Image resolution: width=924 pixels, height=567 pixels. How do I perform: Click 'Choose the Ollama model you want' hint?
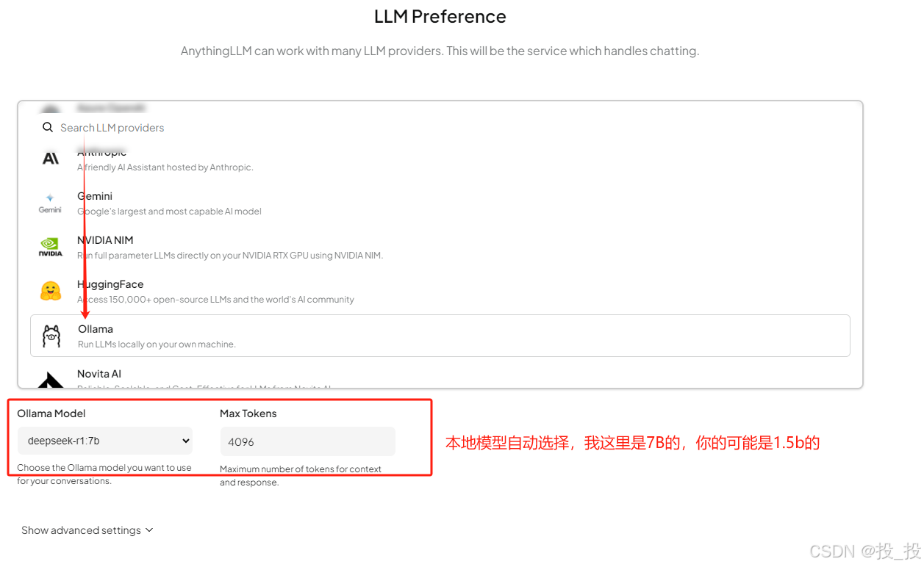pyautogui.click(x=104, y=474)
